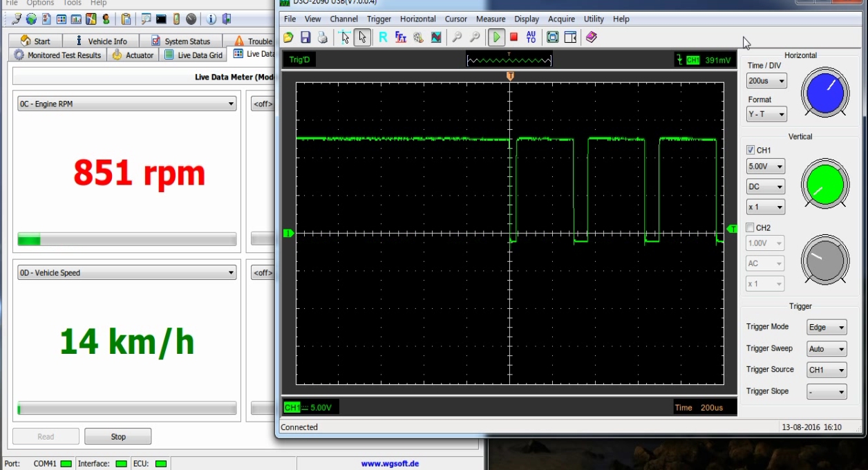Uncheck the CH1 channel checkbox
The image size is (868, 470).
(751, 150)
